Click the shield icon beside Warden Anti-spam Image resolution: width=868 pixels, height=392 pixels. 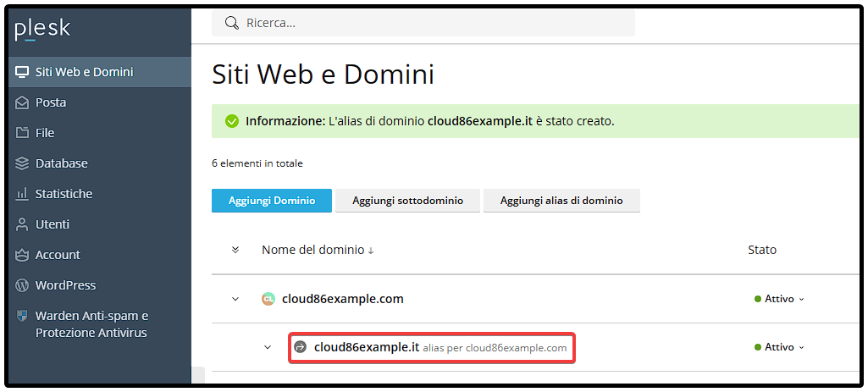[21, 316]
